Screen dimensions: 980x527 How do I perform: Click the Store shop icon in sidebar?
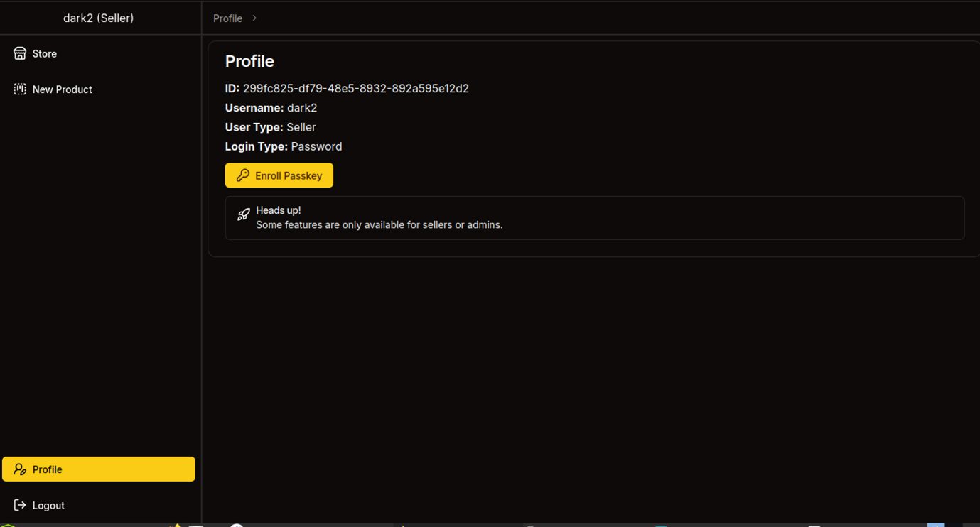20,53
